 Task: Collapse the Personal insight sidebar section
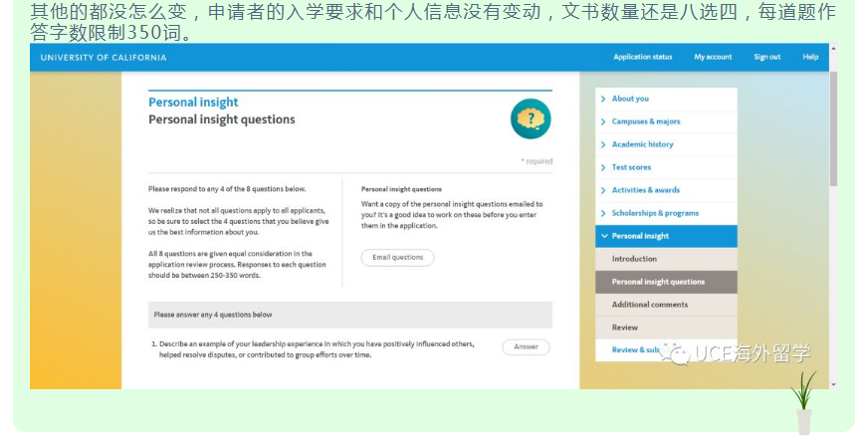tap(639, 236)
